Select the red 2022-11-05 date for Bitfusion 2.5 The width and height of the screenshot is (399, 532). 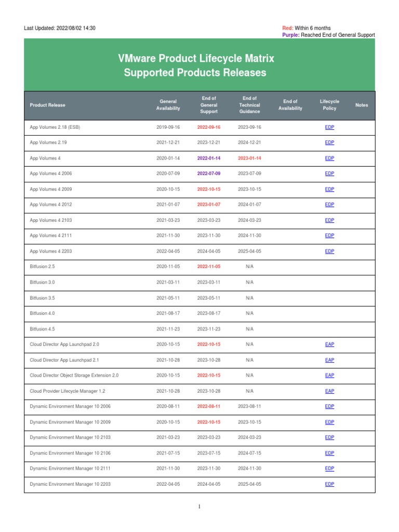209,267
